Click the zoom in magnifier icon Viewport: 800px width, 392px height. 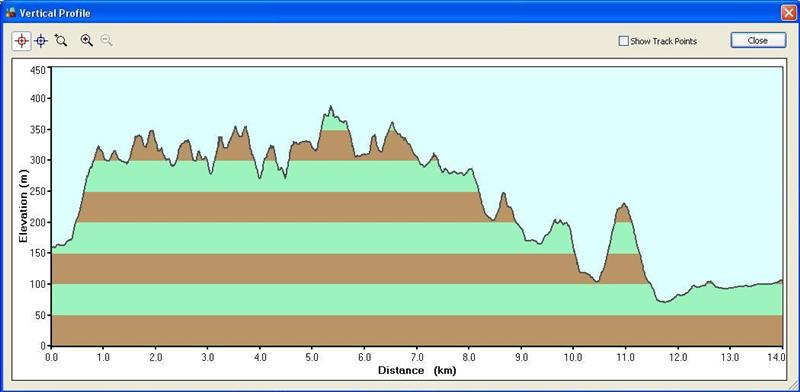[87, 40]
